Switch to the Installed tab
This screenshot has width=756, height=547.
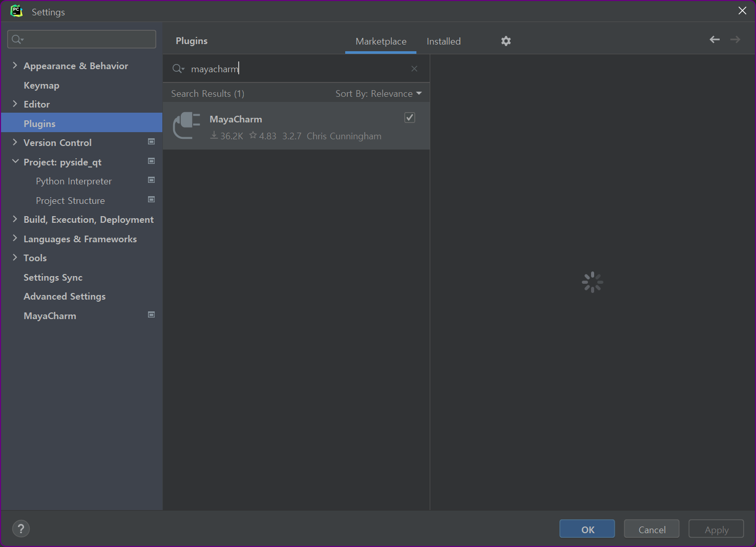444,41
